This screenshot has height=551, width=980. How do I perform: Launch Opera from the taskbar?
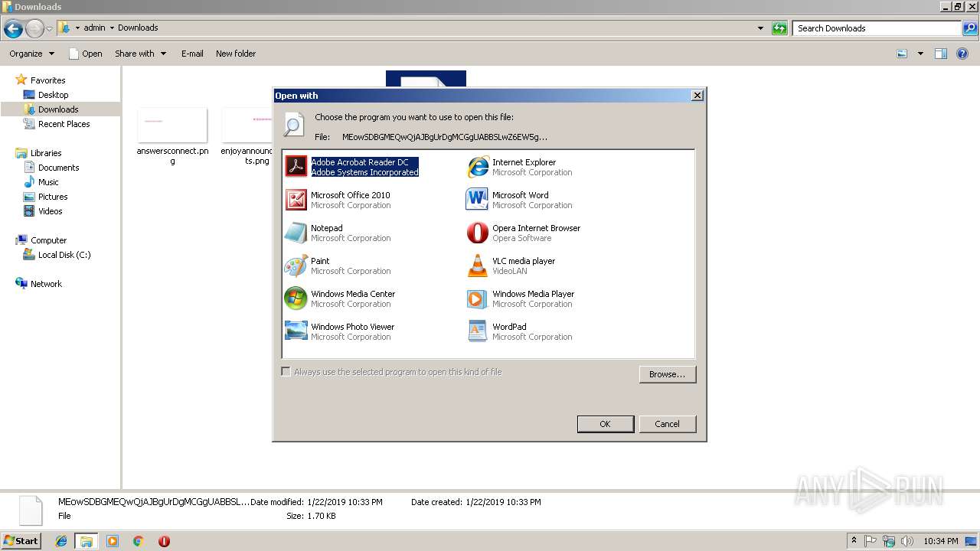pos(164,541)
